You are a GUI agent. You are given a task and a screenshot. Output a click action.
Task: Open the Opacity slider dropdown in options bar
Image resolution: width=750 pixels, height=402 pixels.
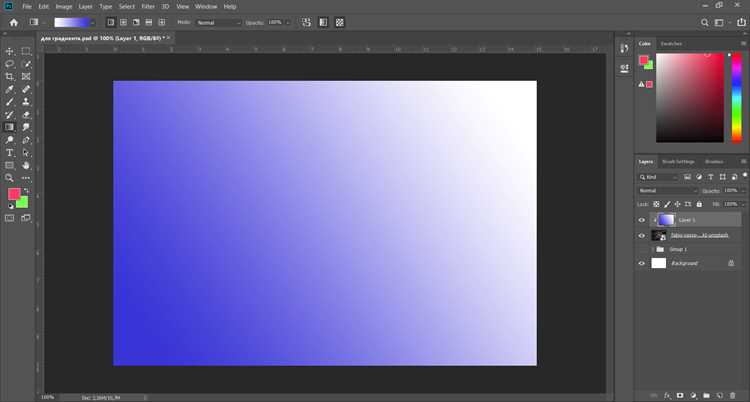coord(287,22)
